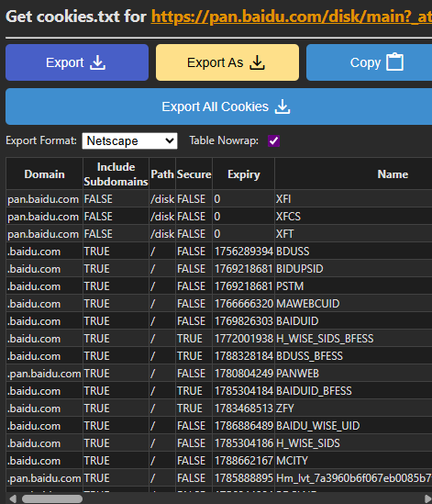Screen dimensions: 432x504
Task: Click the Name column header
Action: [x=353, y=174]
